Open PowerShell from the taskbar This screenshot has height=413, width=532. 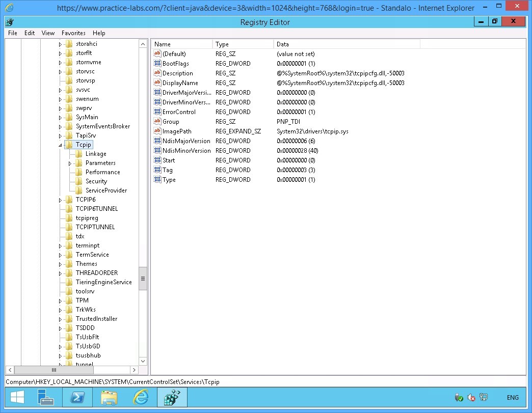coord(77,397)
